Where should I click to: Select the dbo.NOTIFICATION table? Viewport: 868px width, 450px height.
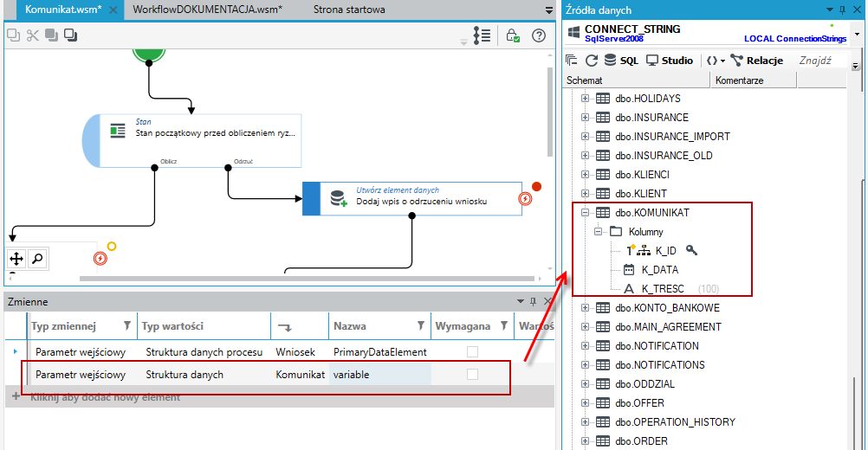657,346
